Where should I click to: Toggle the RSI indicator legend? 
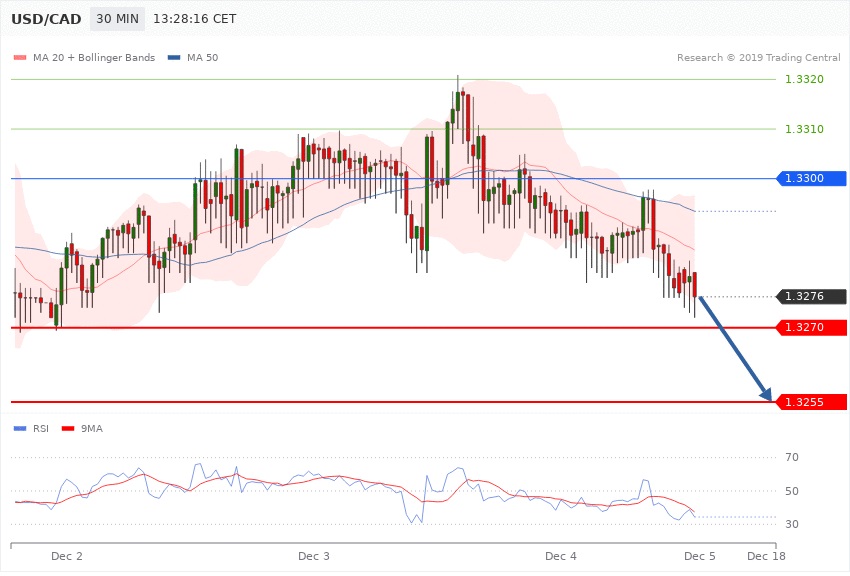40,428
